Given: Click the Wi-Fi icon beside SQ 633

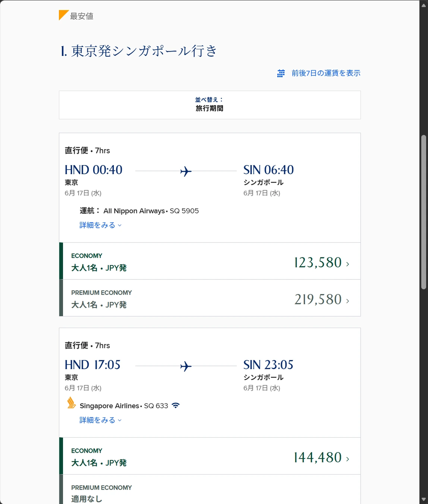Looking at the screenshot, I should (176, 405).
